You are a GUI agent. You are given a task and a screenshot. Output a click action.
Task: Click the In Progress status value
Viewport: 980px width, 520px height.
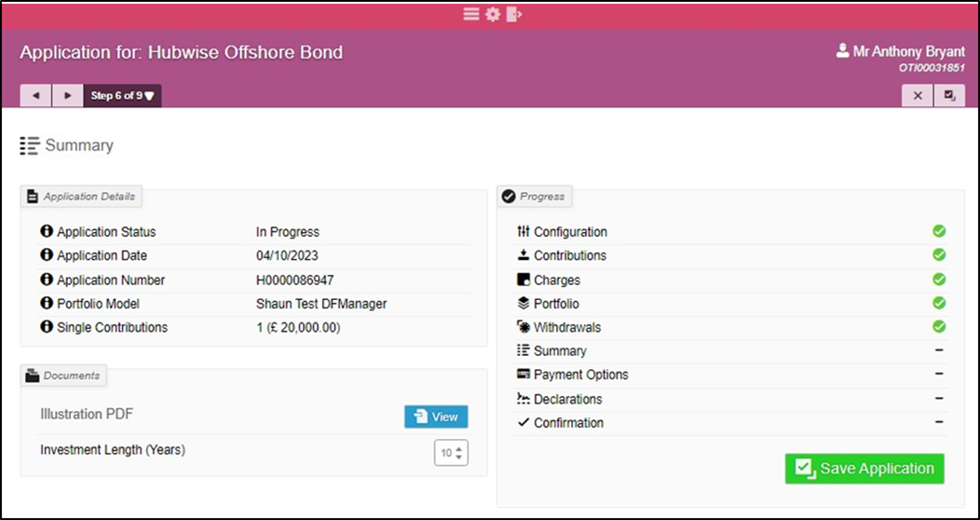click(288, 232)
